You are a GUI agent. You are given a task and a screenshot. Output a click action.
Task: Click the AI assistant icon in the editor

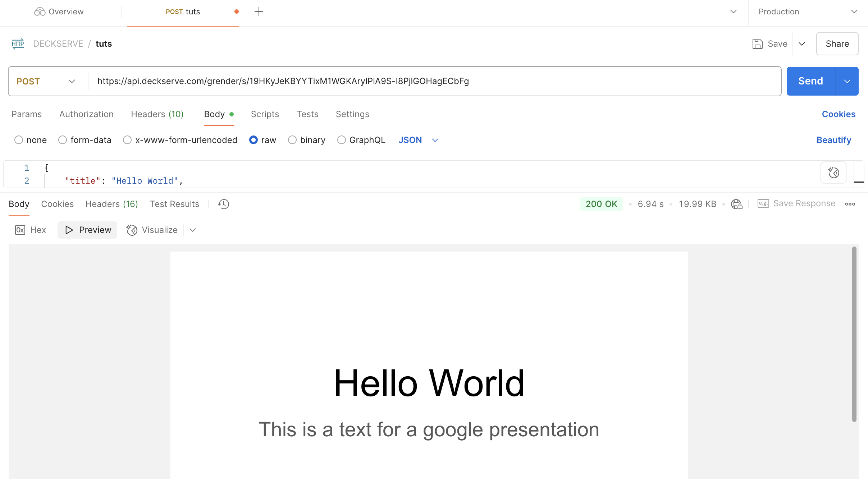(x=833, y=173)
